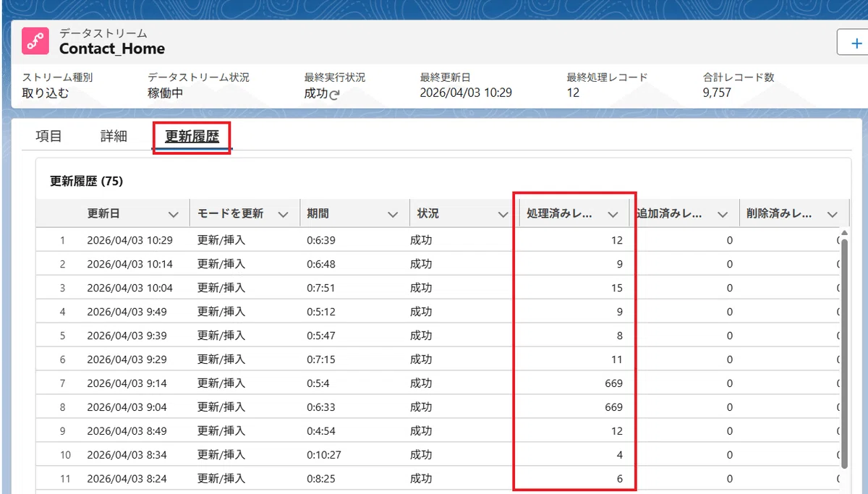Click duration value 0:5:4
Viewport: 868px width, 494px height.
click(x=318, y=383)
